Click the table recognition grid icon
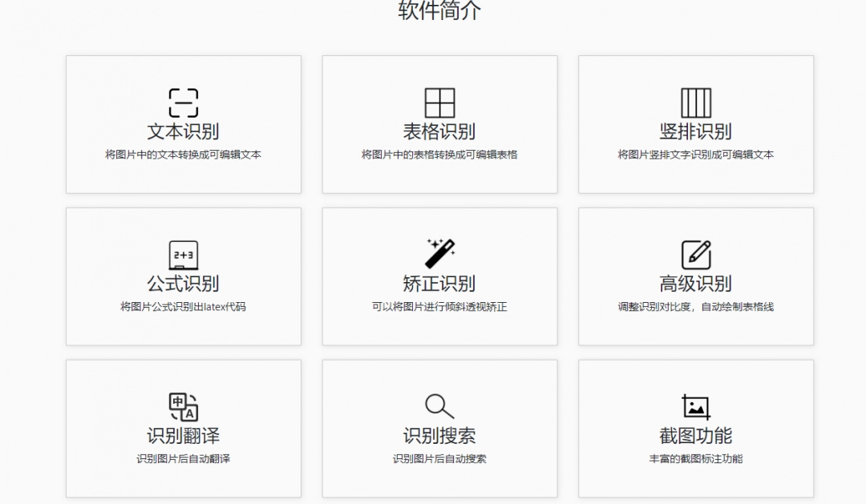This screenshot has width=866, height=504. click(439, 103)
